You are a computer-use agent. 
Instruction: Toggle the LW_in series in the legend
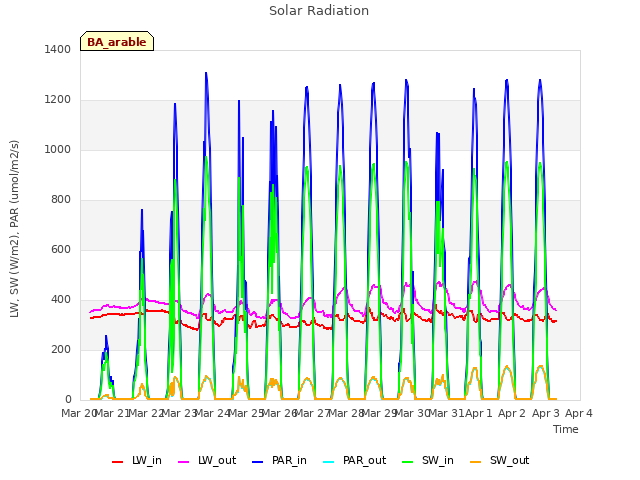tap(137, 461)
